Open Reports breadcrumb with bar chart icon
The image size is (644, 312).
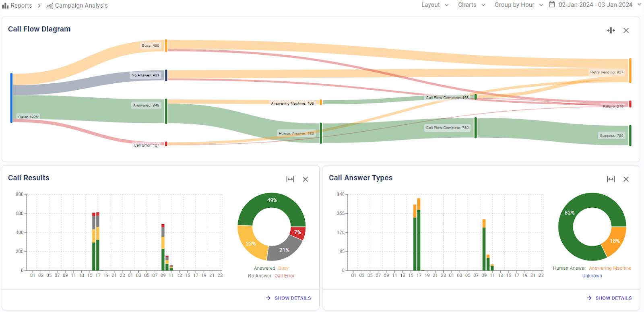coord(17,6)
